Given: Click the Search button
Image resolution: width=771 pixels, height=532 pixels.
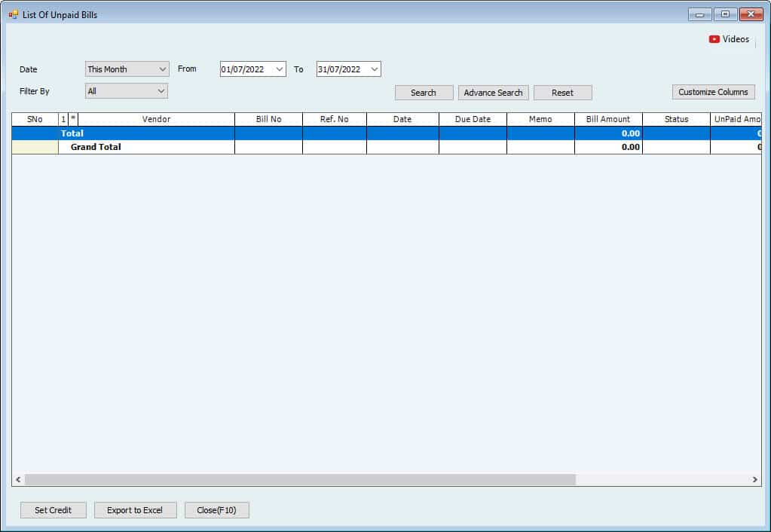Looking at the screenshot, I should pos(424,93).
